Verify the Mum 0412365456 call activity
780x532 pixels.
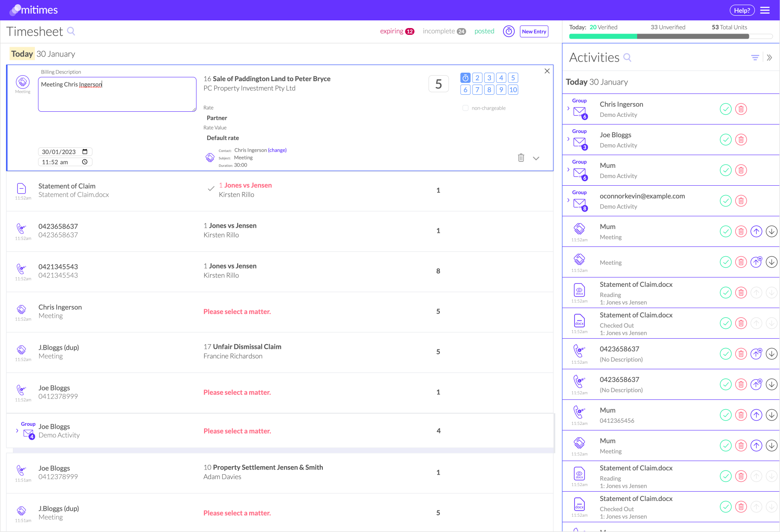pos(726,415)
